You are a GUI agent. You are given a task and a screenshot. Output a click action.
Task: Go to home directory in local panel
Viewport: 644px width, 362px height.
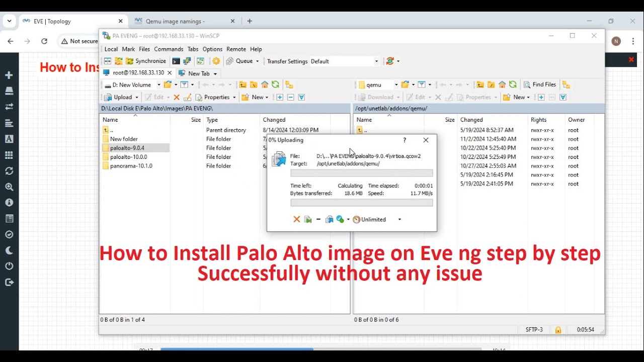265,84
